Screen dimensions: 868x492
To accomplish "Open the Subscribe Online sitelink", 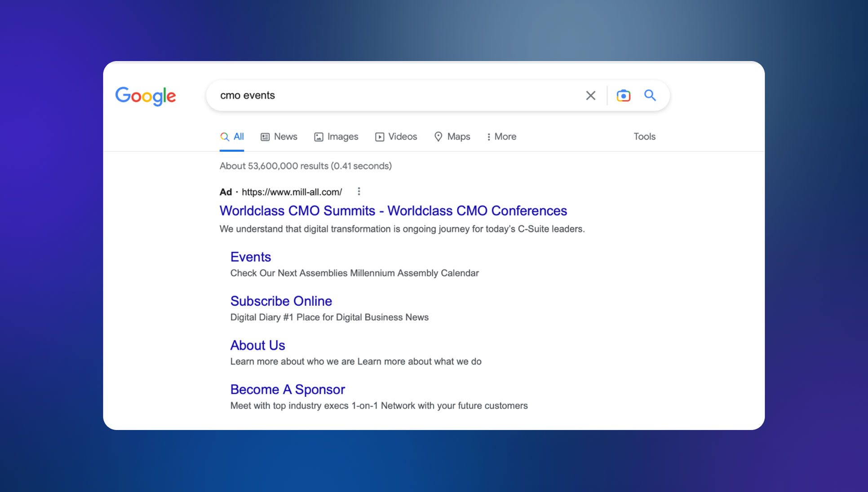I will click(x=281, y=301).
